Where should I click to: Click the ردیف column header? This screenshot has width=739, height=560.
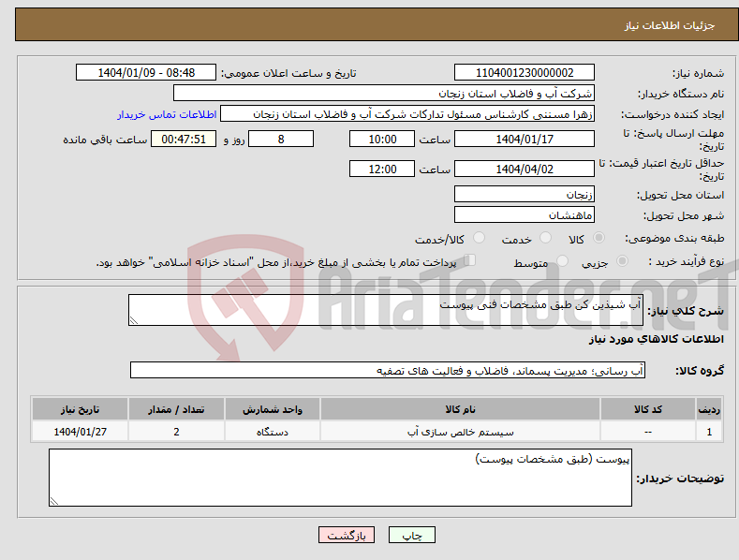click(x=709, y=409)
